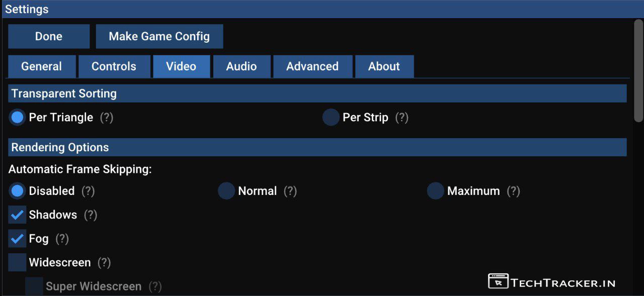Click the help (?) icon next to Shadows
The image size is (644, 296).
[x=91, y=215]
